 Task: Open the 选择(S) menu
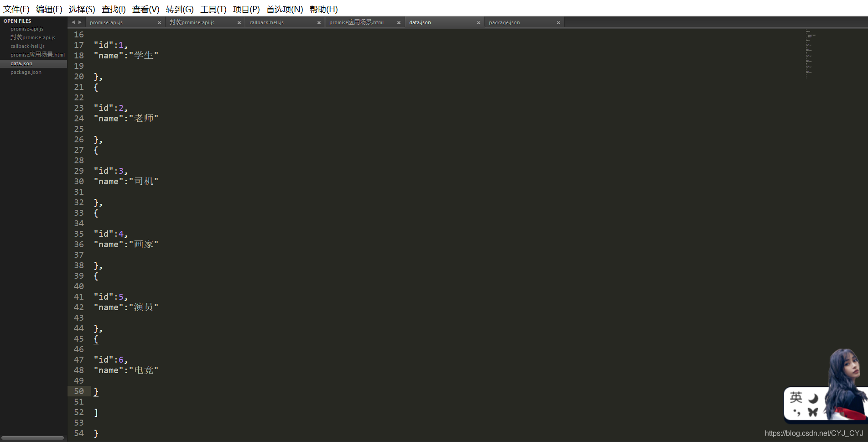pos(82,9)
